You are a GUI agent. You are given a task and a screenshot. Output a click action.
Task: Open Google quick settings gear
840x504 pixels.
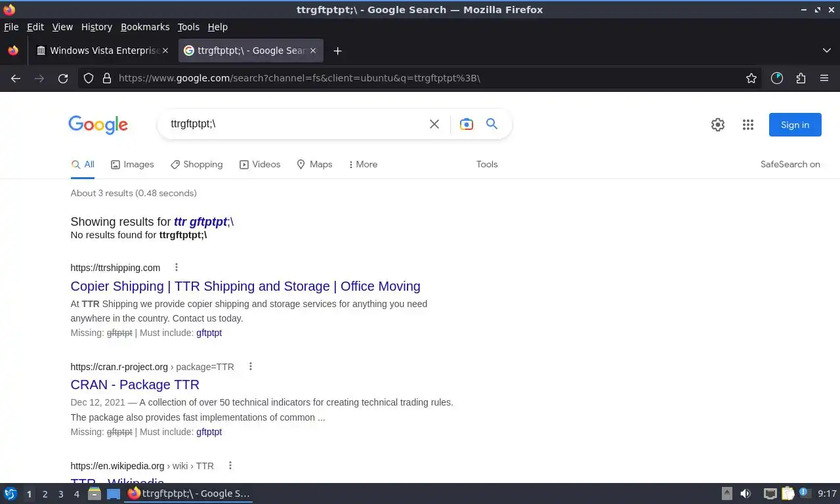pyautogui.click(x=718, y=125)
